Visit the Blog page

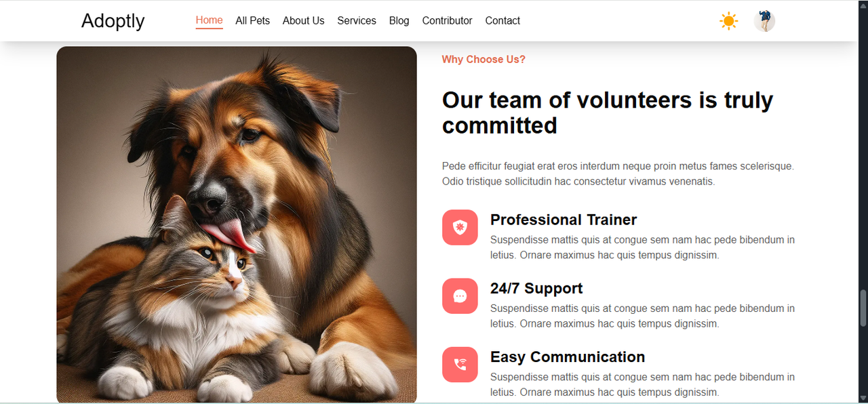point(399,21)
